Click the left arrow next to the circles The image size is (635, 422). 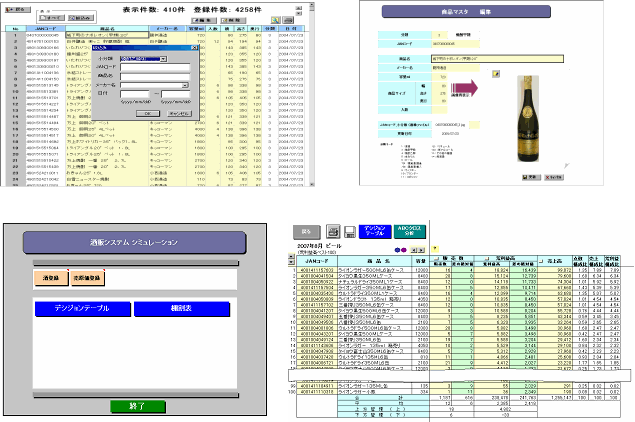click(415, 250)
